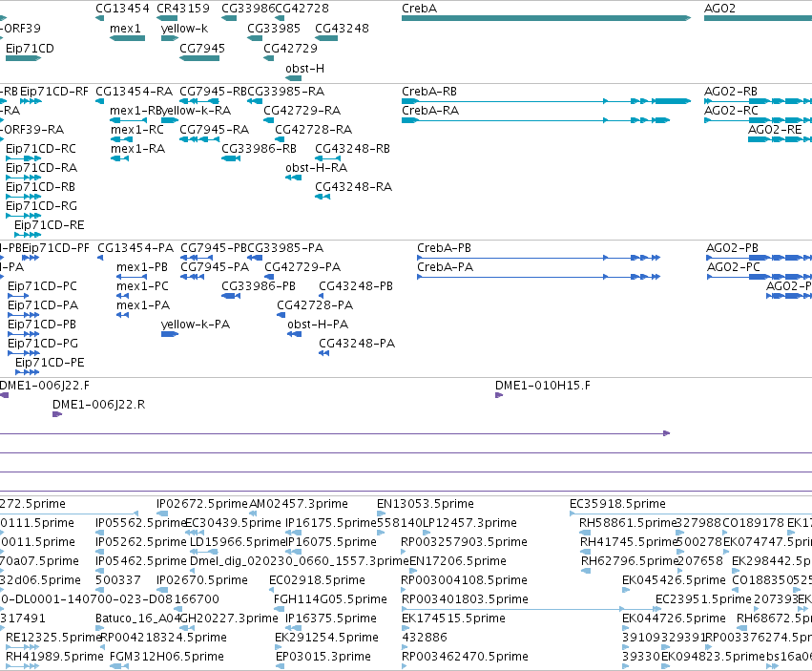
Task: Click the CG42729 gene label
Action: 290,48
